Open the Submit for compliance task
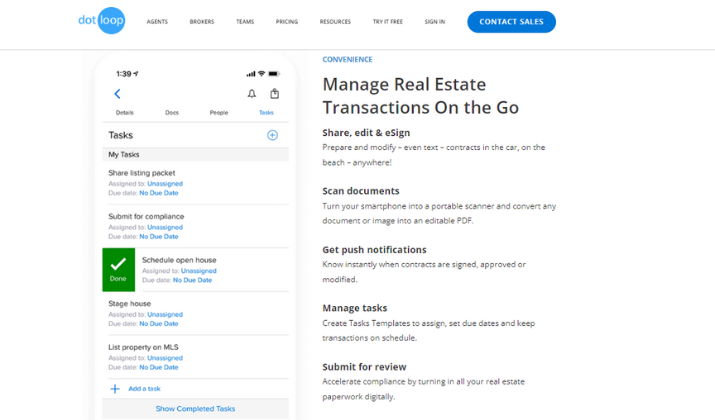 (x=146, y=217)
